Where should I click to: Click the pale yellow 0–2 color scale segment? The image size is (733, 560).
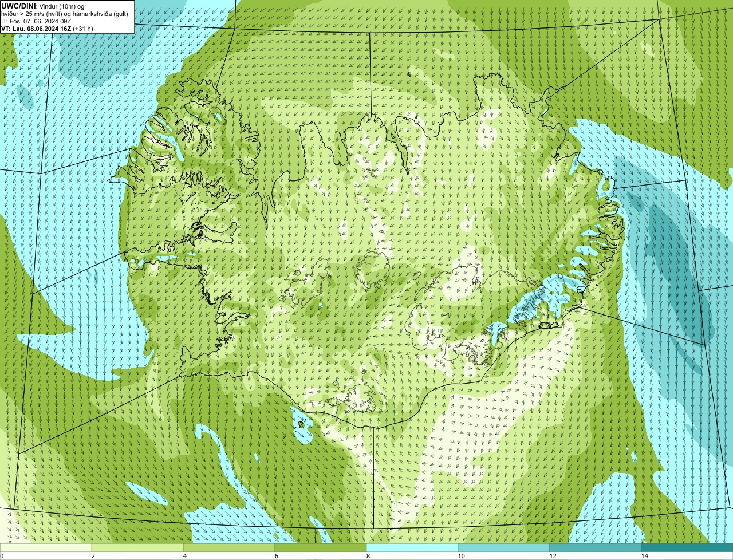(x=46, y=547)
